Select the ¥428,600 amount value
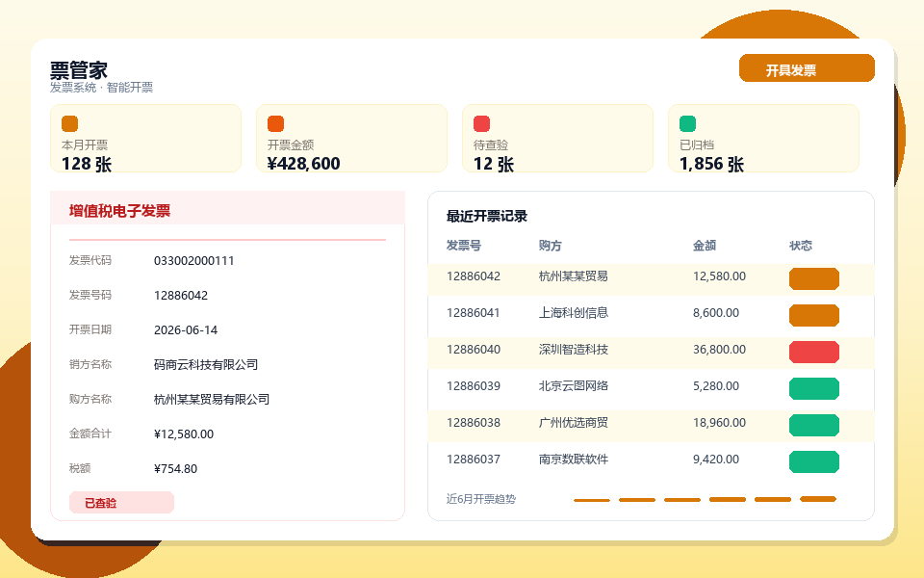 point(303,164)
